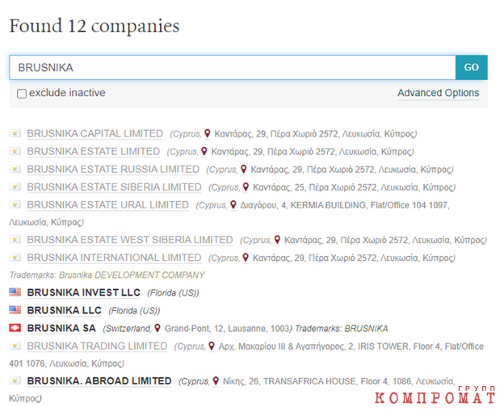Click map pin for BRUSNIKA TRADING LIMITED
This screenshot has width=504, height=420.
[x=212, y=346]
